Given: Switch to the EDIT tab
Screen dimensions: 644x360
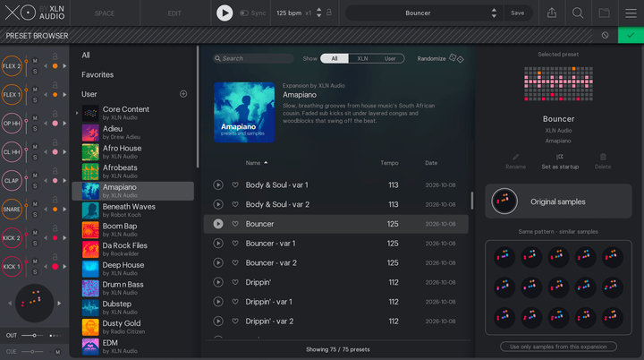Looking at the screenshot, I should click(174, 13).
